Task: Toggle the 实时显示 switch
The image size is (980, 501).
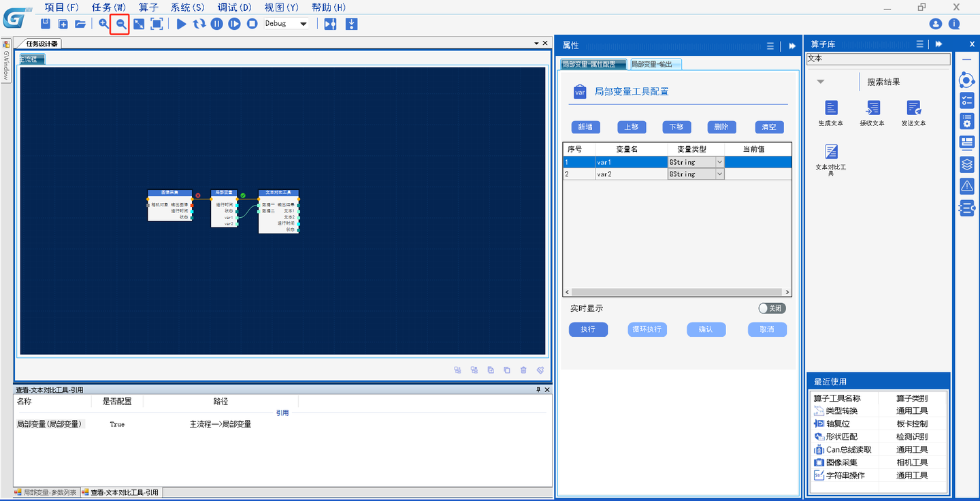Action: point(772,308)
